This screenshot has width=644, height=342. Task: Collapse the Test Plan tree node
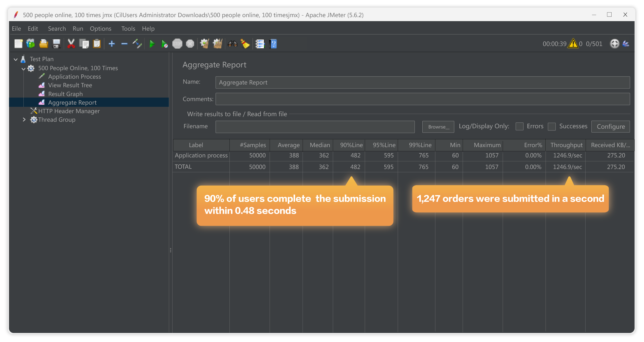coord(16,59)
